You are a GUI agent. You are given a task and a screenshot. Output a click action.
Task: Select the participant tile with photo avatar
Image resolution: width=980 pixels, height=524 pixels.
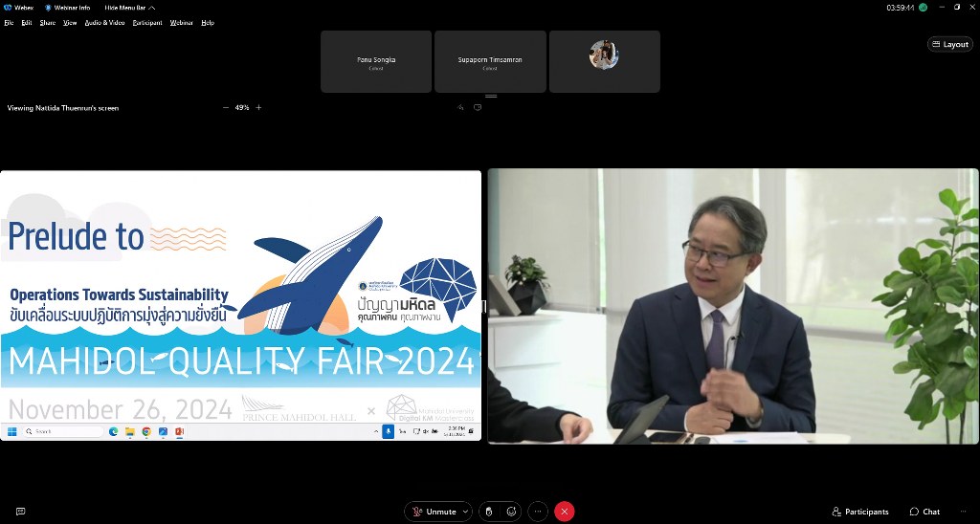click(605, 62)
